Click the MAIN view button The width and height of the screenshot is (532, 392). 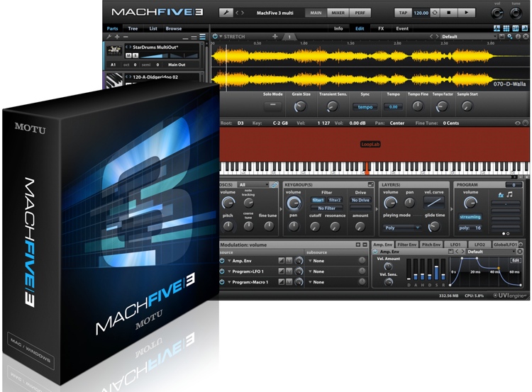point(316,13)
